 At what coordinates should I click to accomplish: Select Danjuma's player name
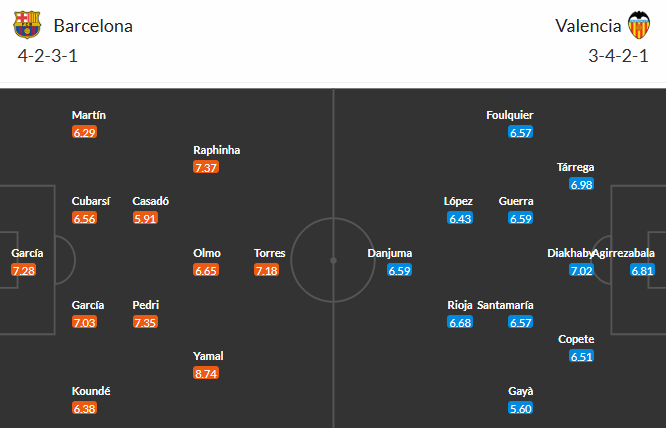tap(390, 253)
